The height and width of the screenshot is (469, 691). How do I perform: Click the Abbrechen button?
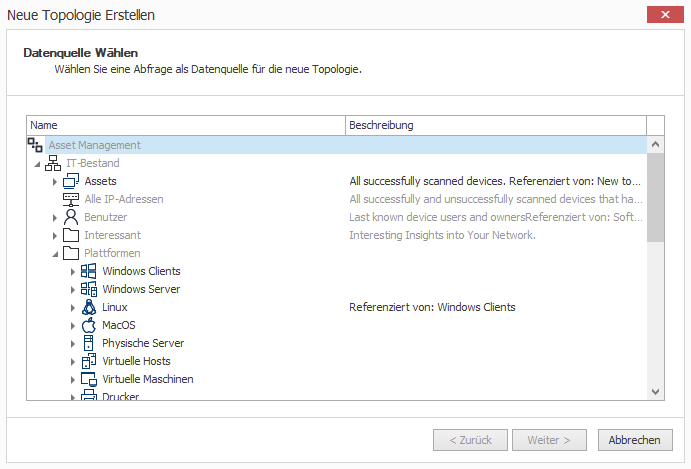coord(635,440)
